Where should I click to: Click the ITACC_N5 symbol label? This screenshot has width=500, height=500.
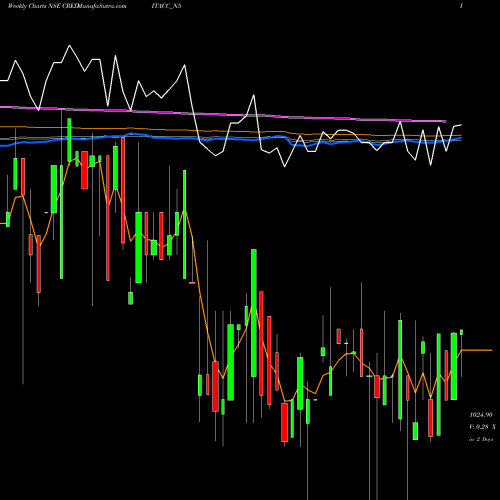coord(166,6)
